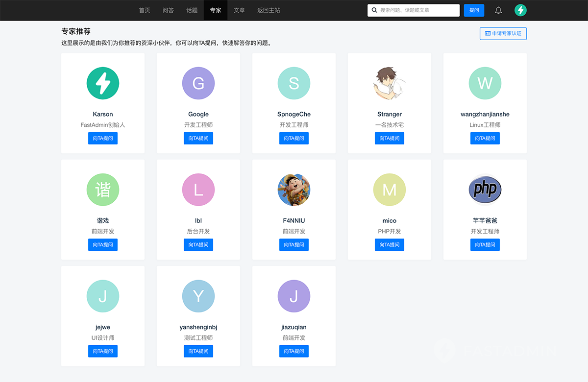Viewport: 588px width, 382px height.
Task: Click the notification bell icon
Action: 498,10
